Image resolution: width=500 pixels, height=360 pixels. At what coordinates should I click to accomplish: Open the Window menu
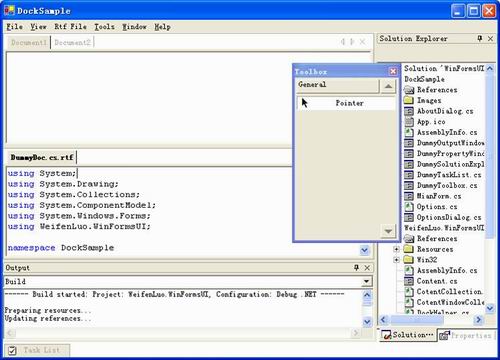[134, 27]
